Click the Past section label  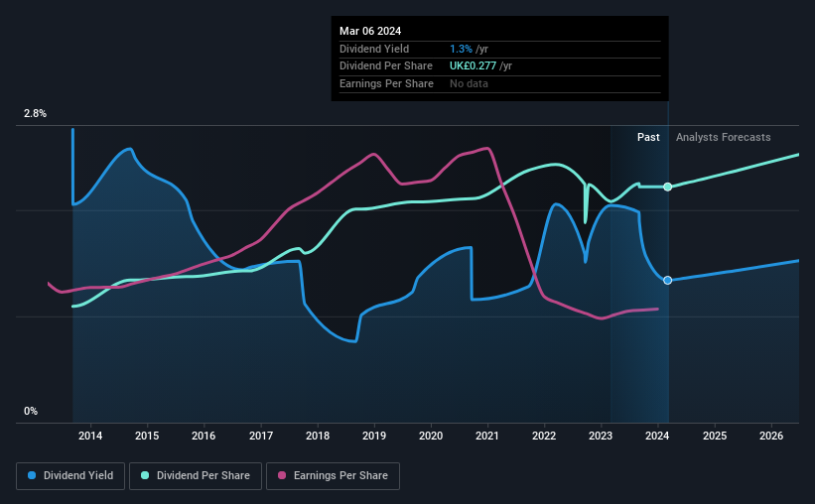pos(648,137)
